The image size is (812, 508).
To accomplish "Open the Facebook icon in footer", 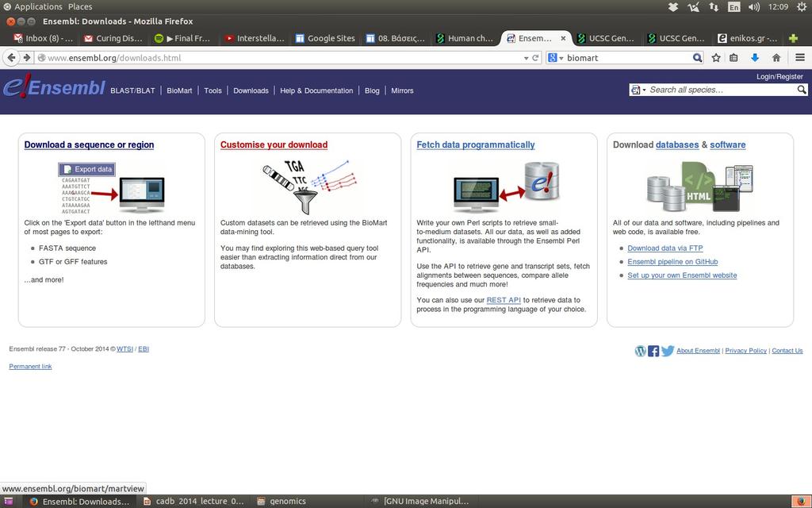I will pyautogui.click(x=653, y=351).
